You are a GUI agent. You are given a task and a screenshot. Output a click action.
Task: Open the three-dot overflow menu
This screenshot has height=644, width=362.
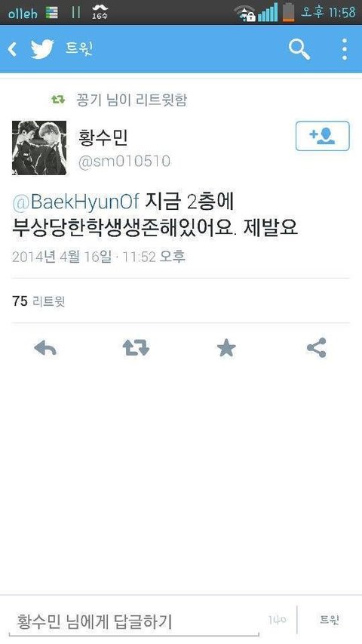click(345, 49)
